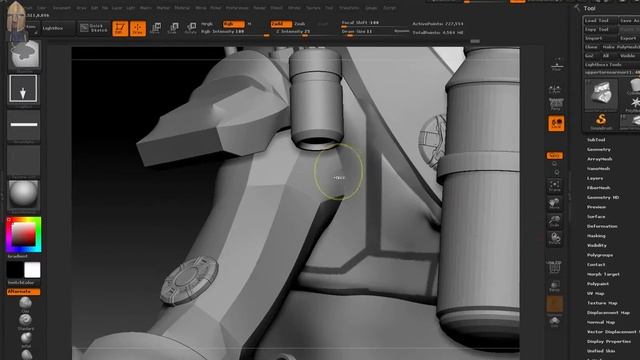The height and width of the screenshot is (360, 640).
Task: Activate the Draw mode button
Action: pos(138,28)
